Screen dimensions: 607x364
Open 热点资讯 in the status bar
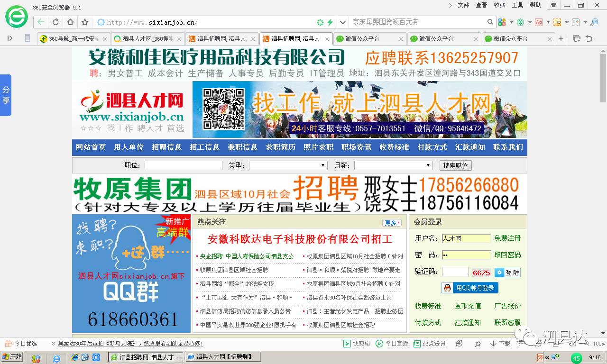tap(430, 344)
